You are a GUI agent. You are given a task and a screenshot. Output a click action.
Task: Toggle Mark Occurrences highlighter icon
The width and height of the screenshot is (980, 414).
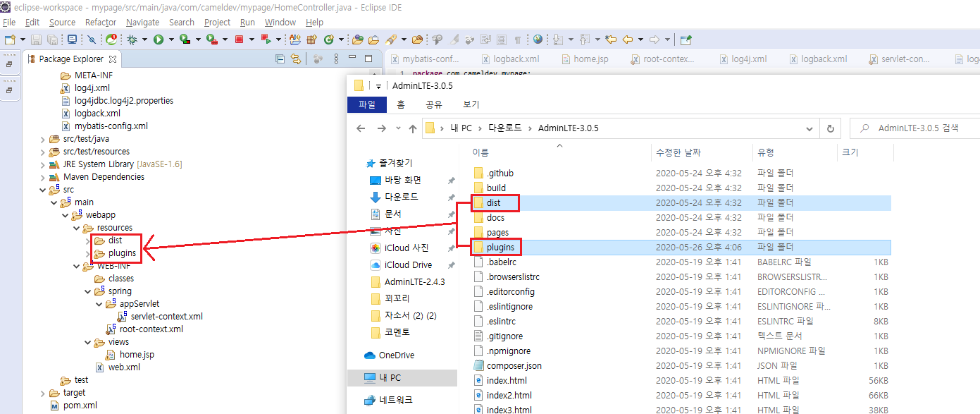coord(454,39)
